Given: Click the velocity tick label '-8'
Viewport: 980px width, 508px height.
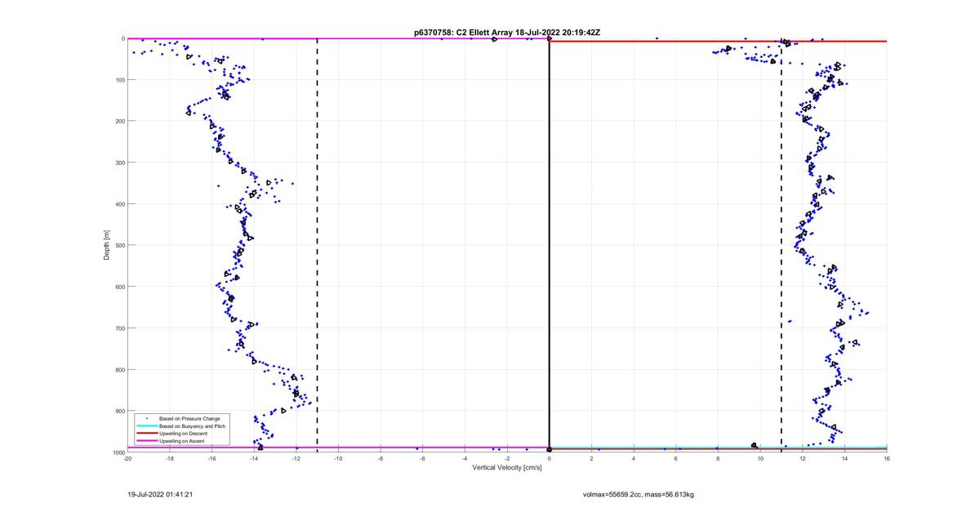Looking at the screenshot, I should (x=381, y=458).
